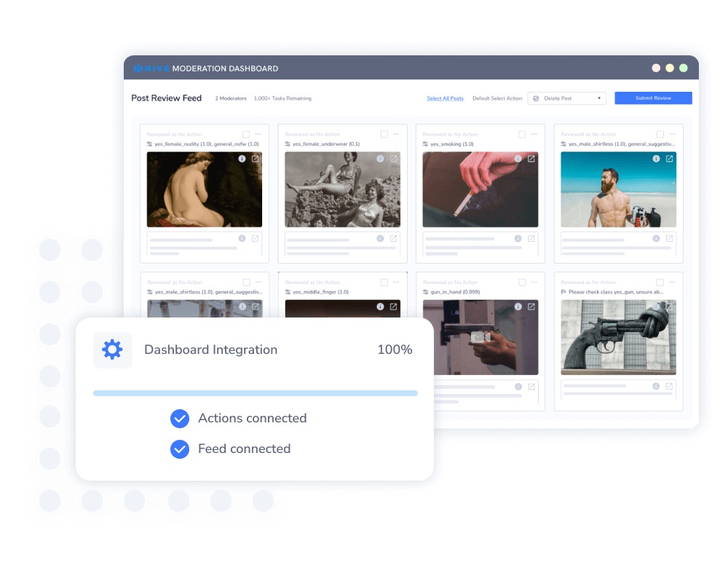This screenshot has width=728, height=568.
Task: Open the knotted revolver sculpture thumbnail
Action: pos(618,337)
